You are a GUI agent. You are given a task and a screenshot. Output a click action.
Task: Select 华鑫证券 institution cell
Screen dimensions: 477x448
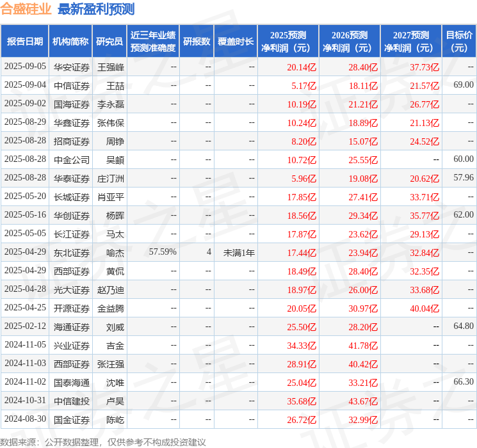(x=72, y=123)
